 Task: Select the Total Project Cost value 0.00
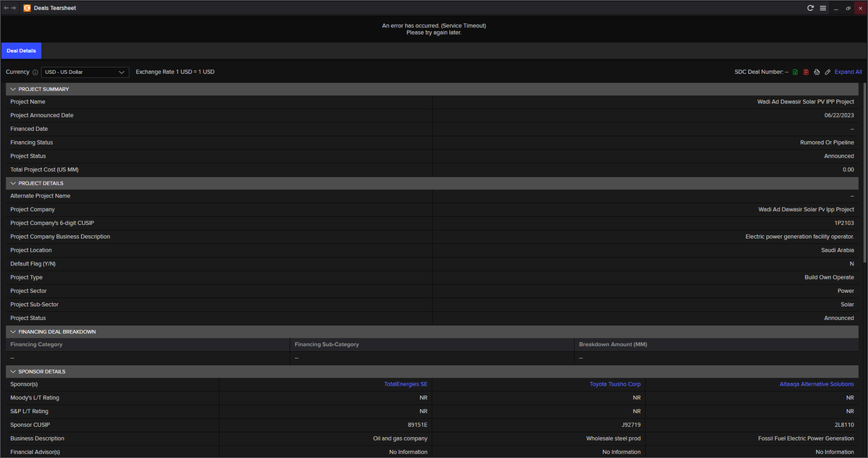(848, 169)
